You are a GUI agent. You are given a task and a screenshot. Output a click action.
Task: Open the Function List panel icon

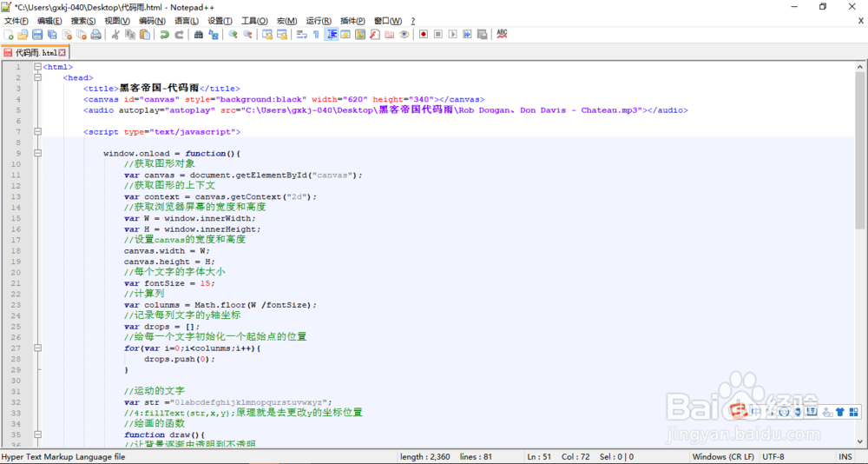pos(375,35)
